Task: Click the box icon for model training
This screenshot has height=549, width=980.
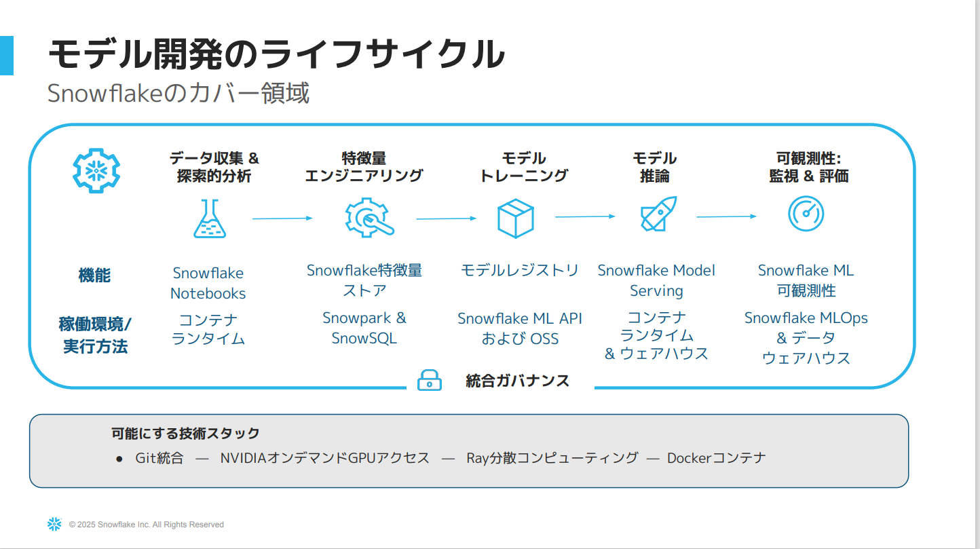Action: click(516, 218)
